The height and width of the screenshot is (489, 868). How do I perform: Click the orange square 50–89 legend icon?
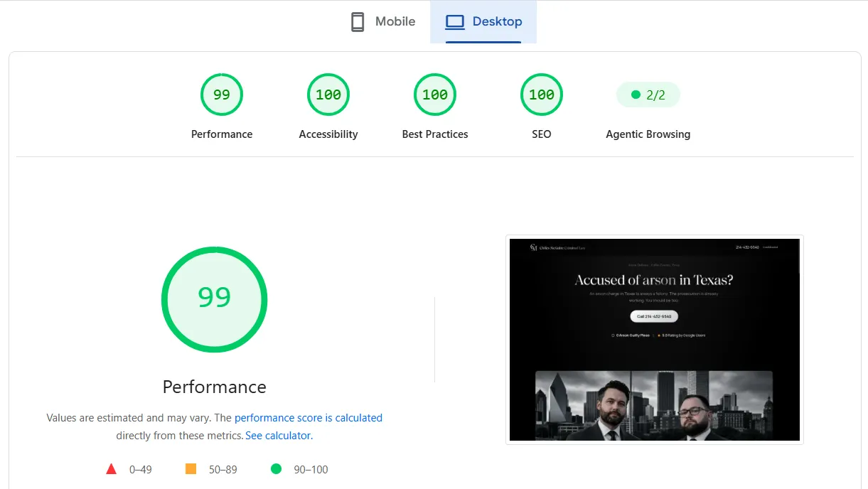(191, 469)
